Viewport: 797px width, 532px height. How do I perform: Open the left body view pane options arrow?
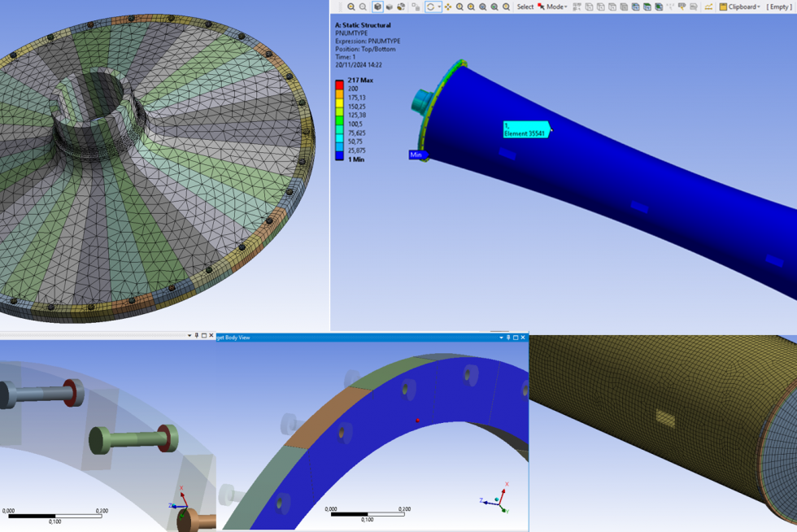click(189, 336)
